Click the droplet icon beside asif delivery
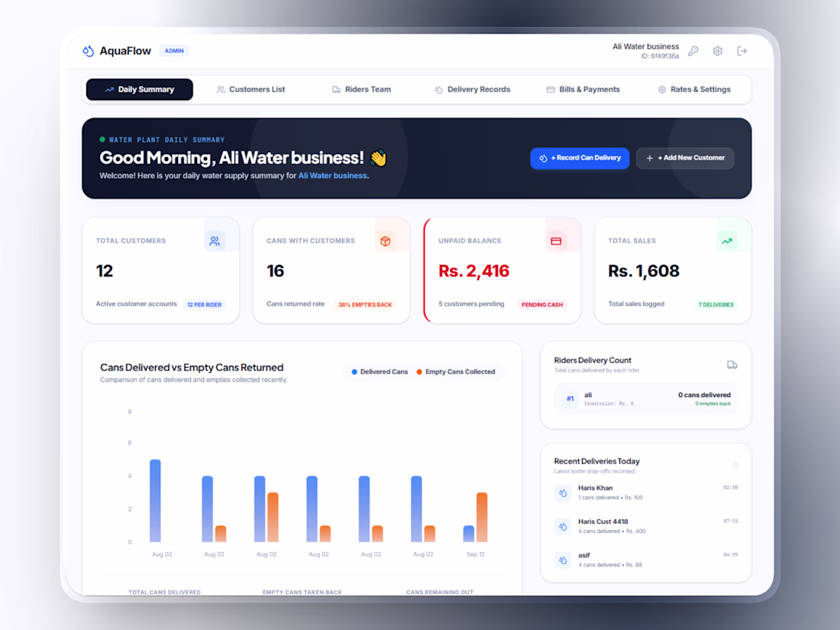 pos(563,561)
